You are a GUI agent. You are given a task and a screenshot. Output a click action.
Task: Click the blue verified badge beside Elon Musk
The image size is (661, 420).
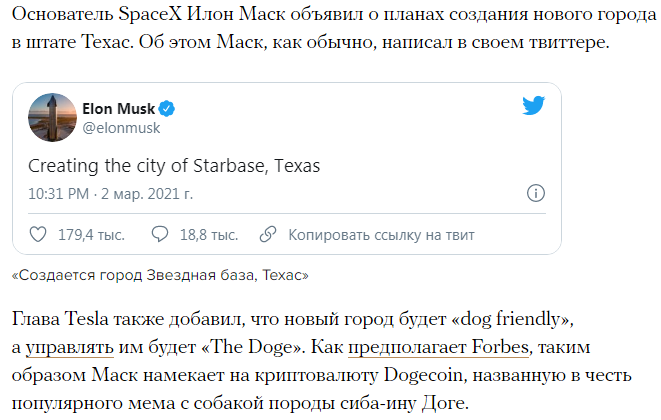coord(170,108)
